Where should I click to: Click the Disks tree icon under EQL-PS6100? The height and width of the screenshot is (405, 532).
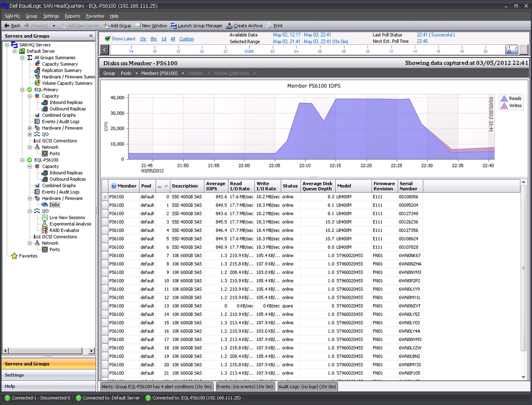point(45,205)
